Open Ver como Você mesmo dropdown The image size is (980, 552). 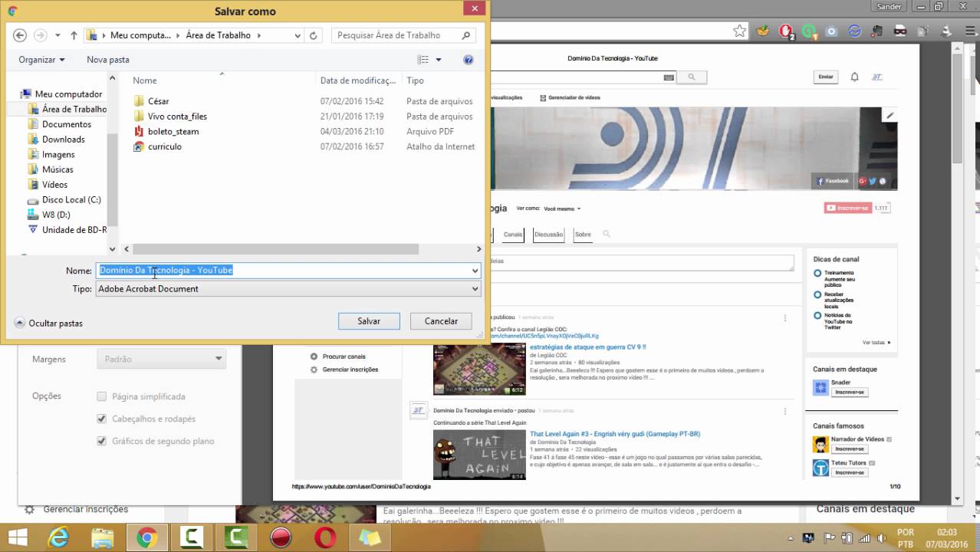tap(562, 209)
